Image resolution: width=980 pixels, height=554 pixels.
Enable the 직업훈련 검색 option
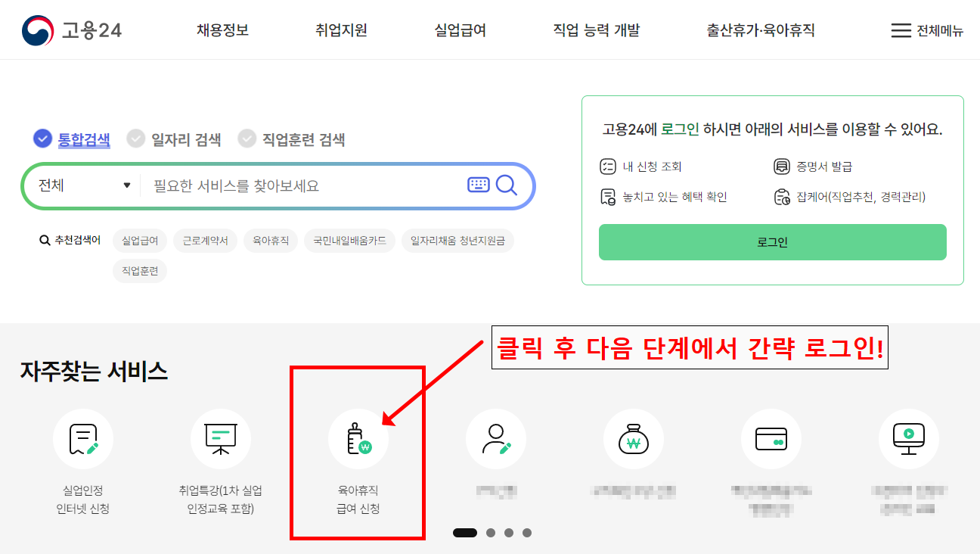click(x=247, y=138)
